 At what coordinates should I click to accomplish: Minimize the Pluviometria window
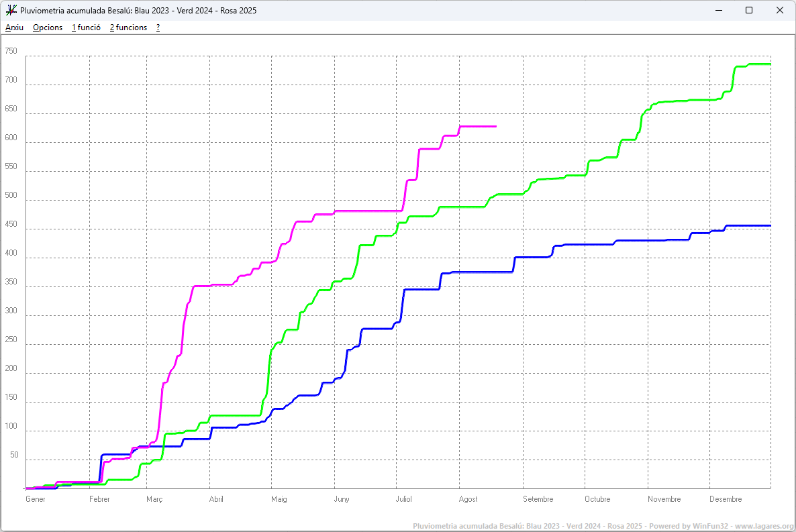(x=719, y=10)
